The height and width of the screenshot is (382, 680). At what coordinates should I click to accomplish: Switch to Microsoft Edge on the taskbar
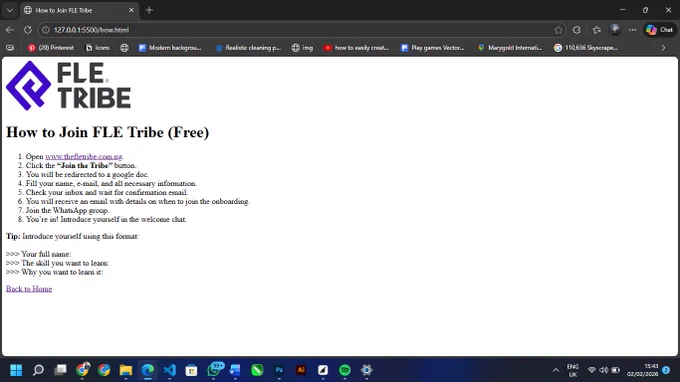click(148, 370)
